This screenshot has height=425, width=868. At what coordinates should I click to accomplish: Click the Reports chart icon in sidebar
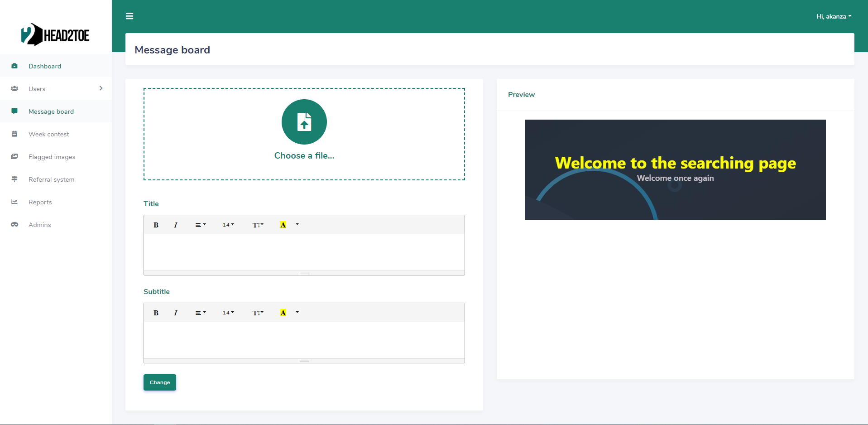coord(14,202)
